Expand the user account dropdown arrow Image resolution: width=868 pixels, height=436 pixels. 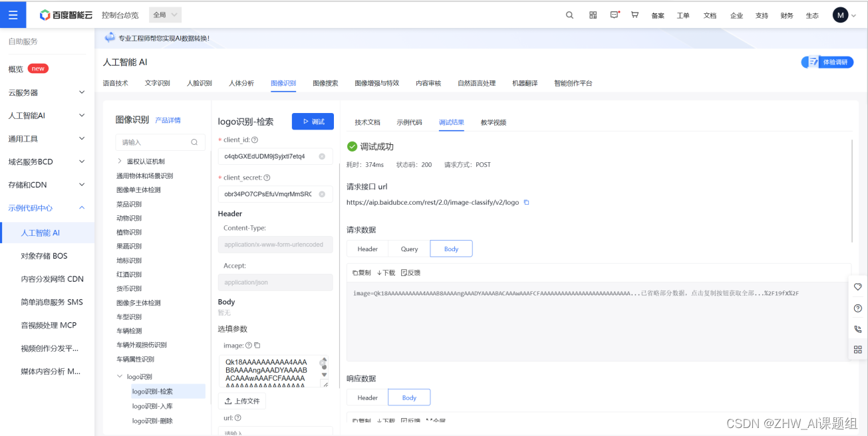[854, 15]
